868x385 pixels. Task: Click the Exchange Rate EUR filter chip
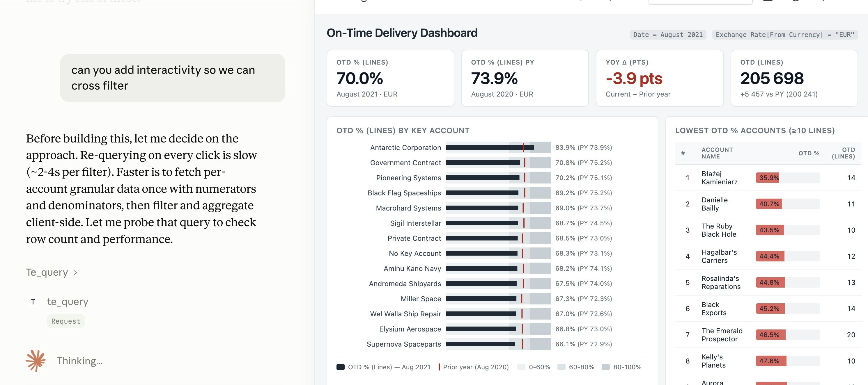pyautogui.click(x=785, y=35)
